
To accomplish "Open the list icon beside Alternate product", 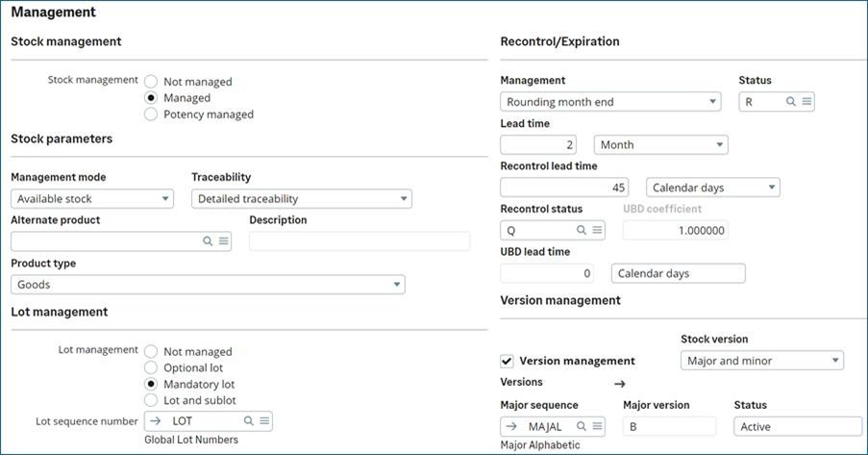I will [223, 241].
